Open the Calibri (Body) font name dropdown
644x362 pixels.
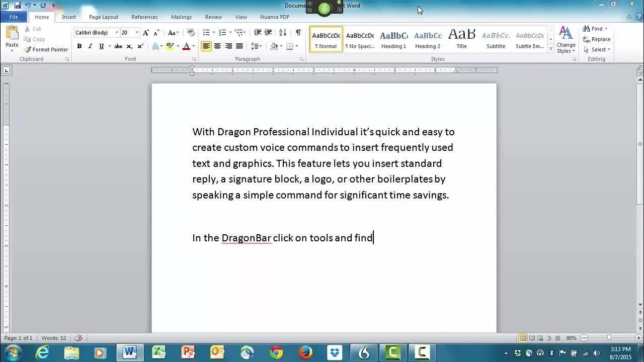[117, 33]
